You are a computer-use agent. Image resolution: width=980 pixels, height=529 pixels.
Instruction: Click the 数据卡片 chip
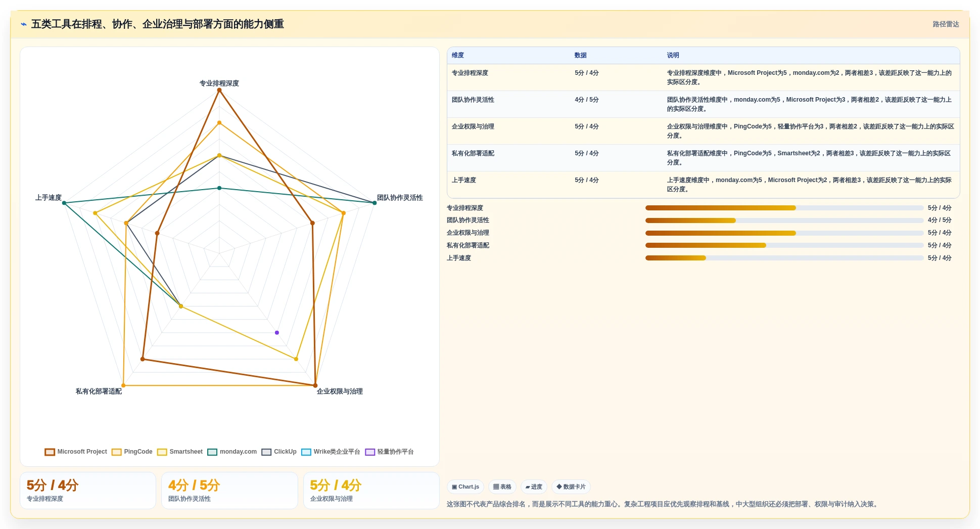[571, 487]
